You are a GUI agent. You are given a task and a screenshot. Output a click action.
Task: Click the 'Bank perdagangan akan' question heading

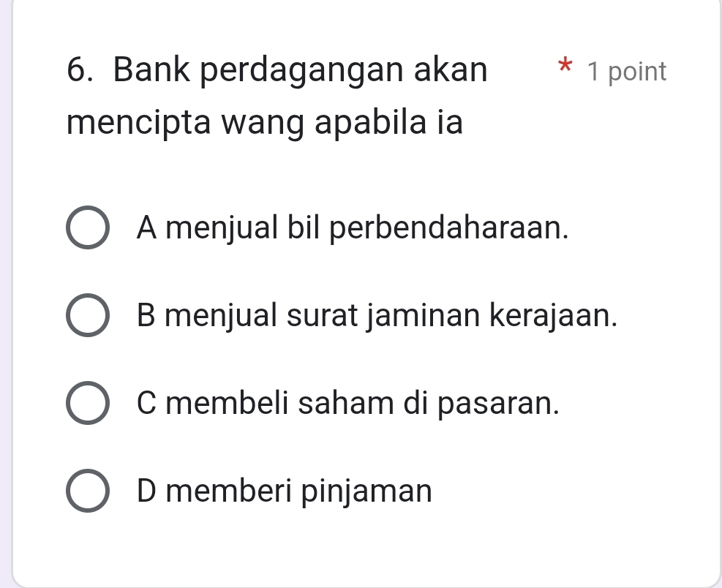coord(300,71)
